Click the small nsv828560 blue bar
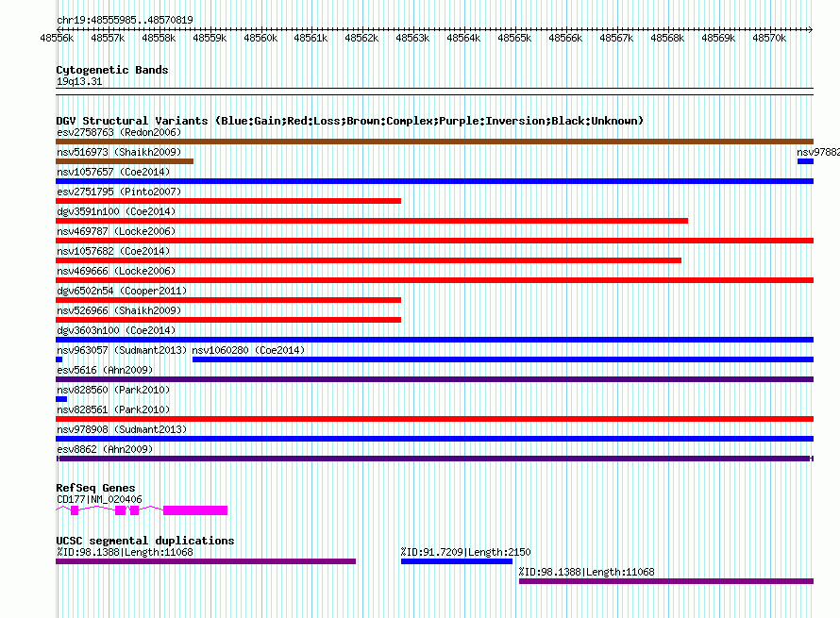 pos(61,399)
